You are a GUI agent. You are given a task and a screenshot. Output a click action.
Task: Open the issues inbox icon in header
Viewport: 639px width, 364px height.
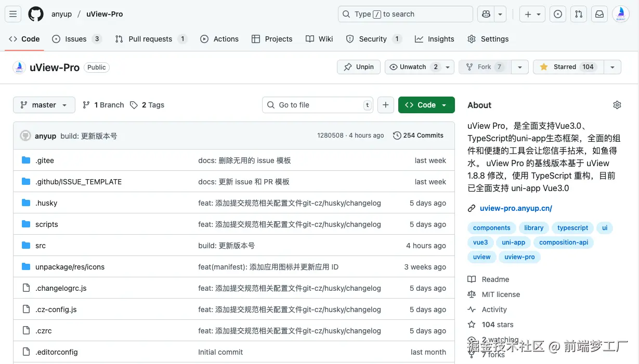tap(558, 14)
